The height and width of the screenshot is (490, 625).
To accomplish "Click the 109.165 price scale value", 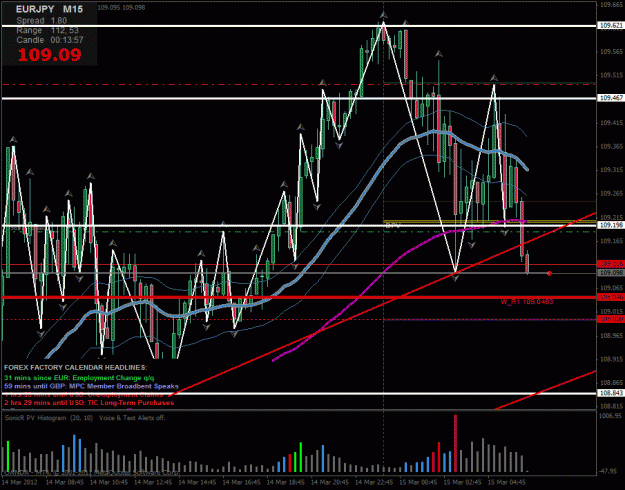I will pyautogui.click(x=611, y=241).
